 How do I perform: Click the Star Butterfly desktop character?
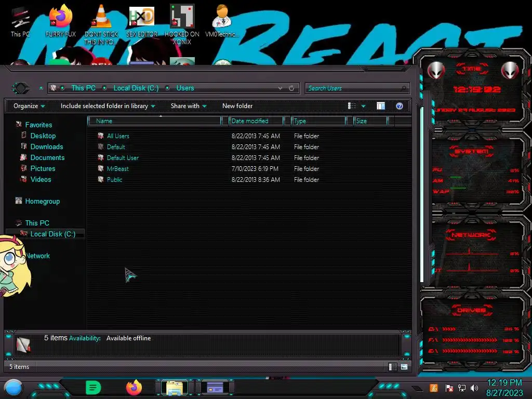coord(15,267)
